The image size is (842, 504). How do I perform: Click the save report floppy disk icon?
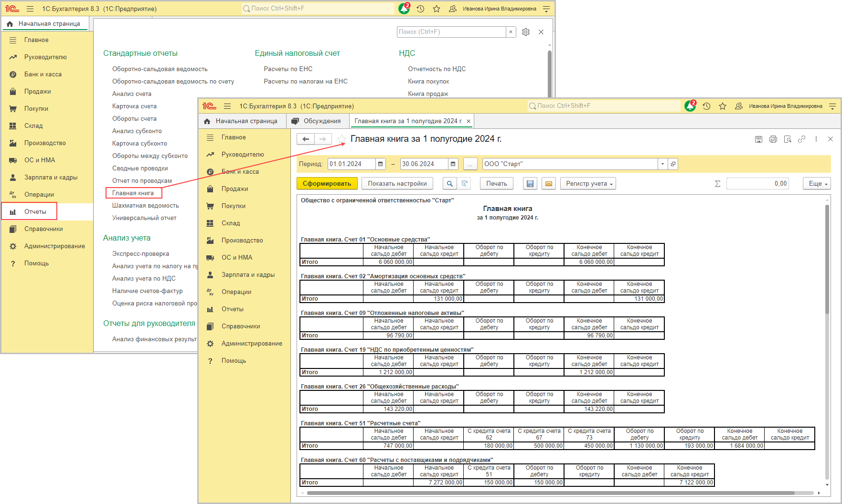pos(530,184)
